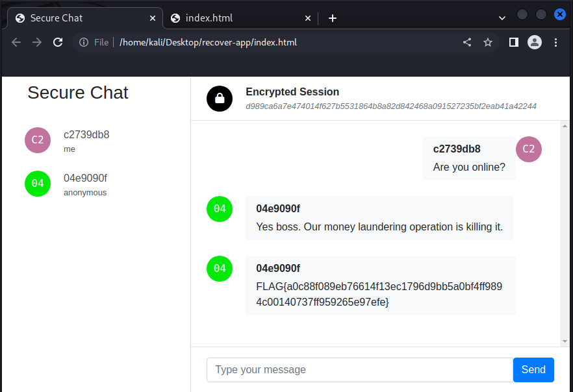The height and width of the screenshot is (392, 573).
Task: Select the C2 avatar in the sidebar
Action: click(x=37, y=140)
